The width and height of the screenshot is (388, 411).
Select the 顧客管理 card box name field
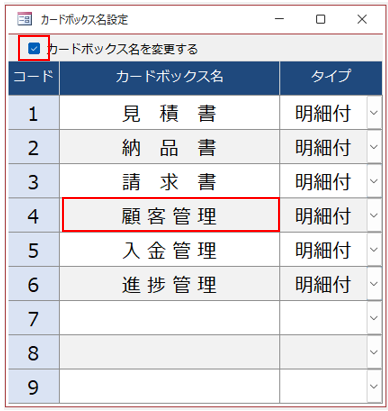pos(171,215)
